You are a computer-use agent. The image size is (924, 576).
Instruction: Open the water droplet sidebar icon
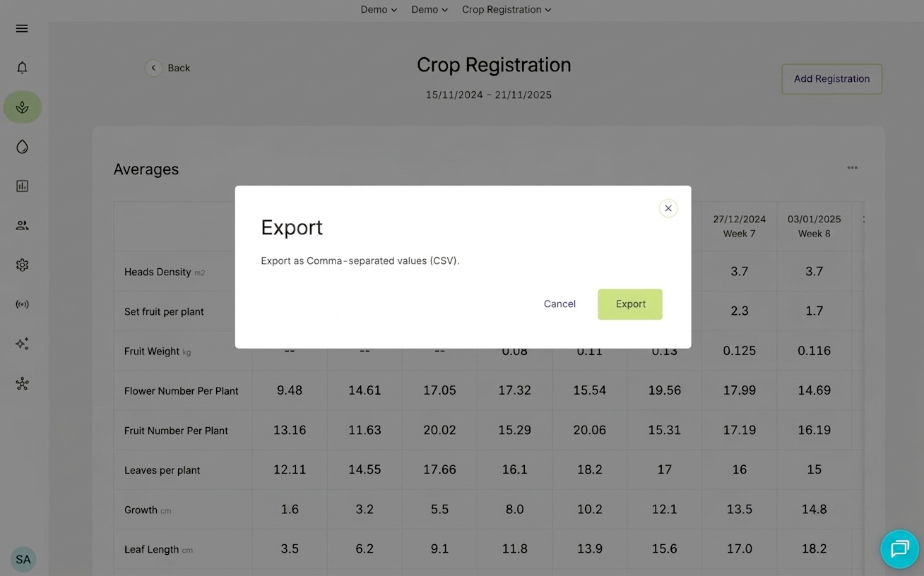pos(22,147)
